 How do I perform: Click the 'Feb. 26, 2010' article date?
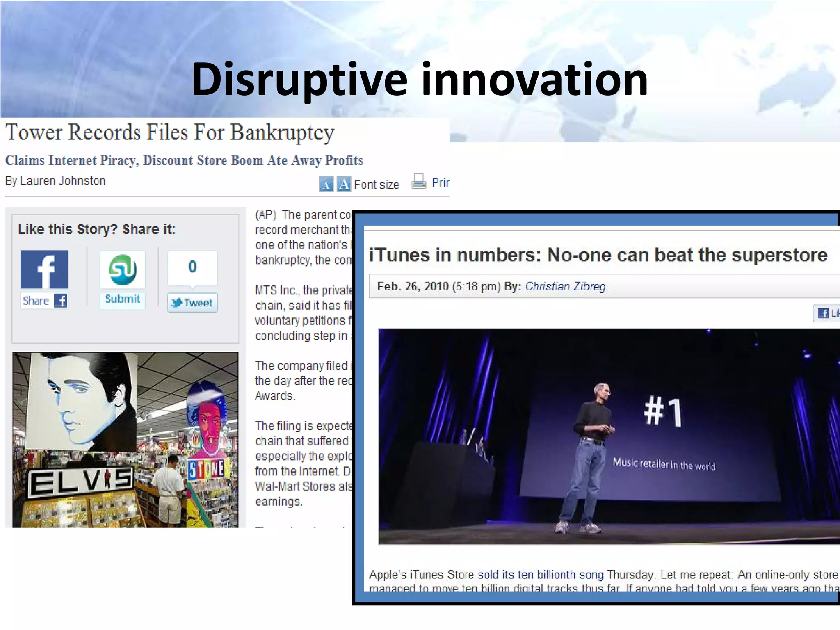click(413, 286)
